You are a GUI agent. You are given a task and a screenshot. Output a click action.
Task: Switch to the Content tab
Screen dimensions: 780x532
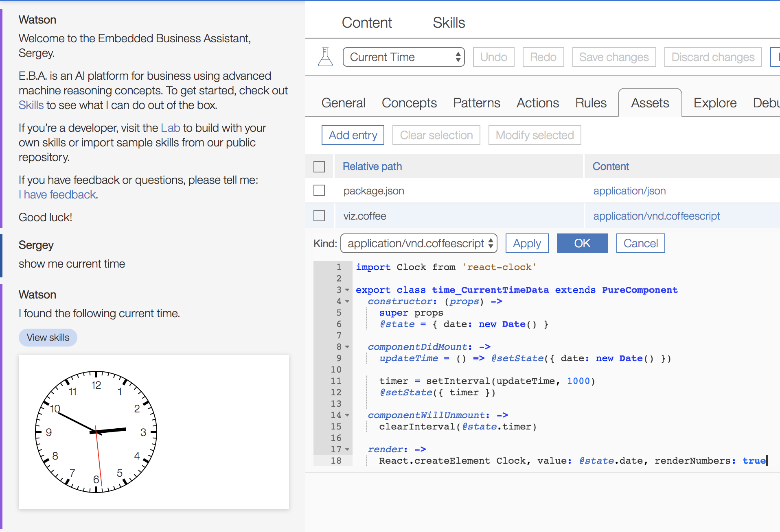(x=367, y=23)
